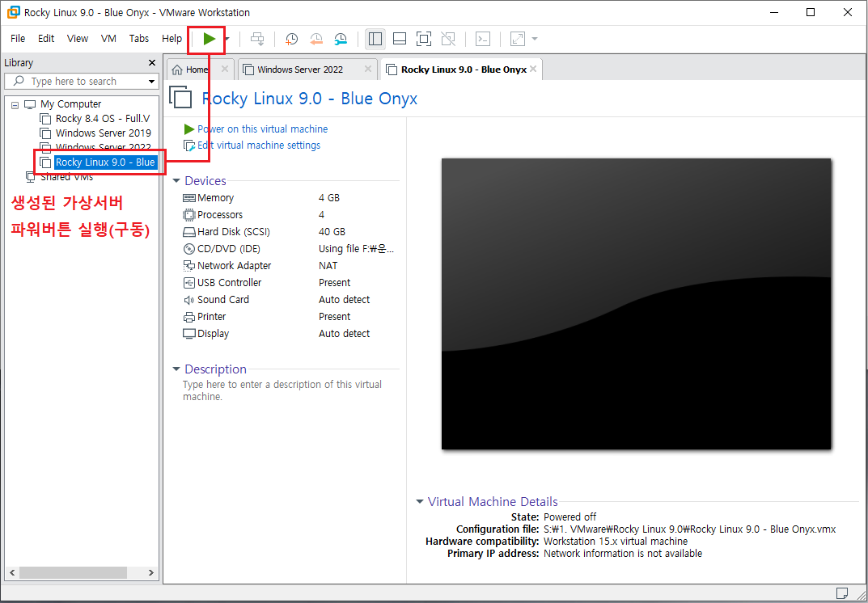Open the Snapshot Manager icon
This screenshot has height=603, width=868.
[x=341, y=39]
